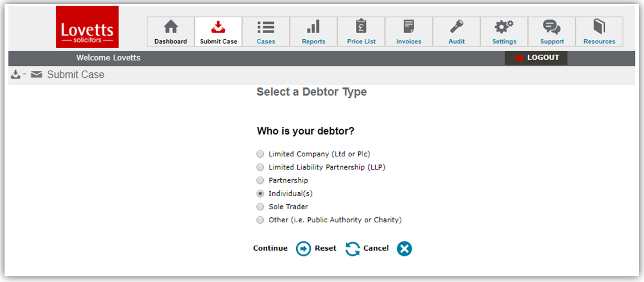Choose the Limited Liability Partnership radio option
This screenshot has width=644, height=282.
coord(260,167)
